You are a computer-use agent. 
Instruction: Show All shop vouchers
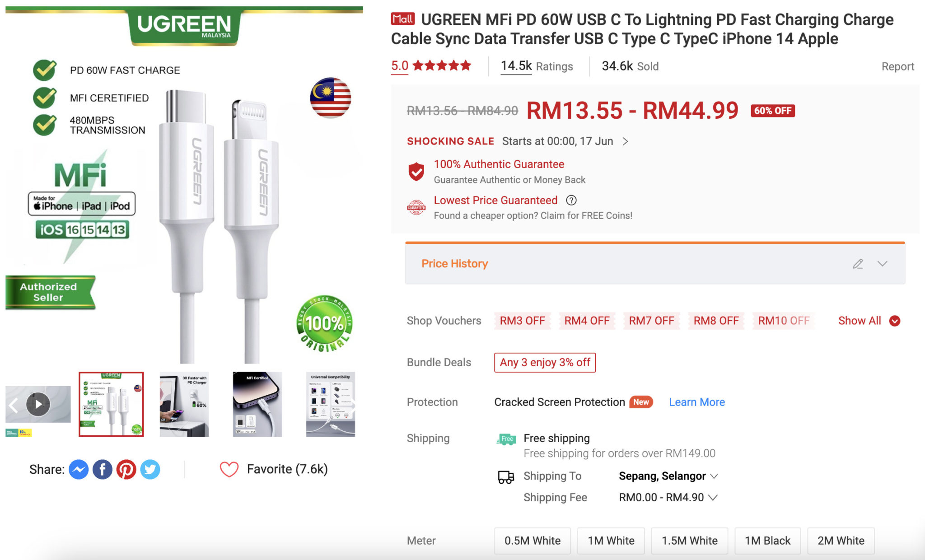coord(869,321)
